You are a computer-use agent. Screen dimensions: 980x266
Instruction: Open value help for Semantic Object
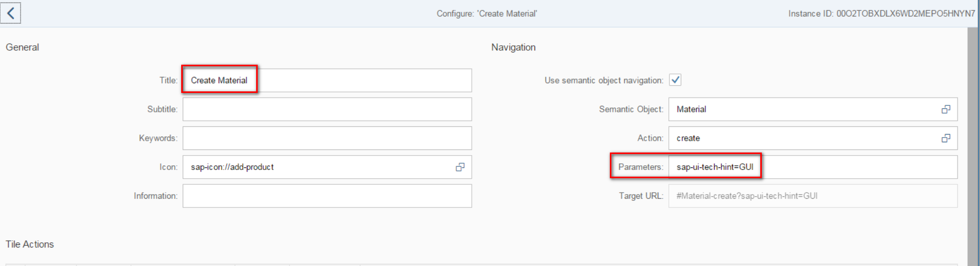point(946,109)
